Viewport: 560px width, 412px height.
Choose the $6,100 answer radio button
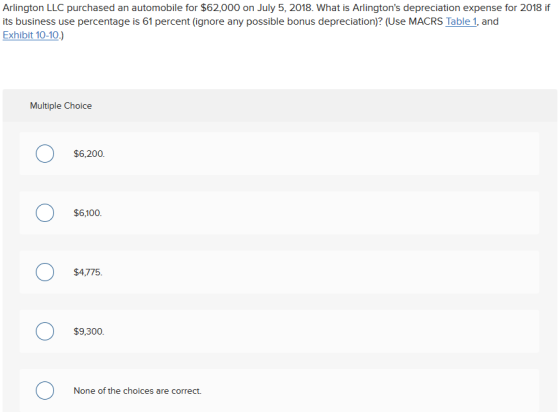point(45,213)
